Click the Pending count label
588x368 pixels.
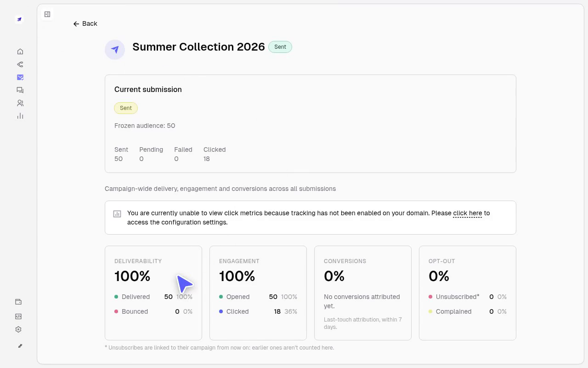pyautogui.click(x=151, y=149)
